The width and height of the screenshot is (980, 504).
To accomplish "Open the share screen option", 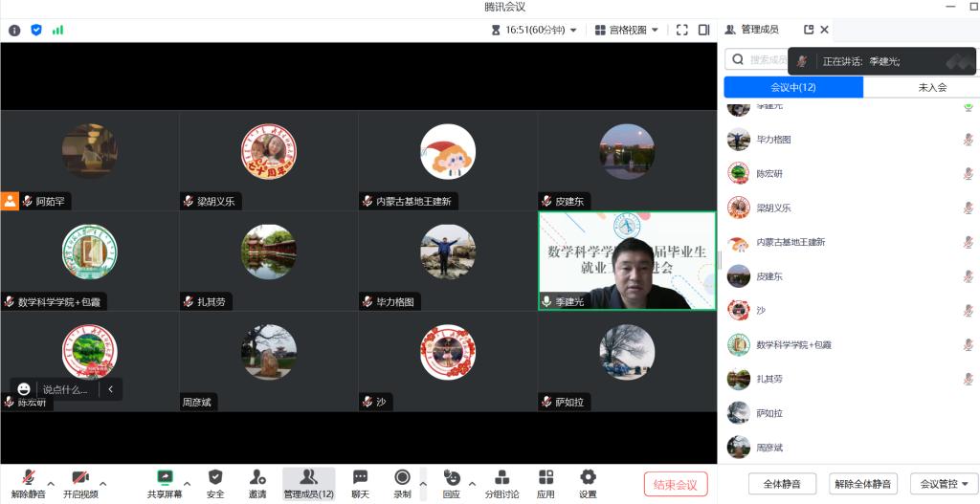I will coord(165,482).
